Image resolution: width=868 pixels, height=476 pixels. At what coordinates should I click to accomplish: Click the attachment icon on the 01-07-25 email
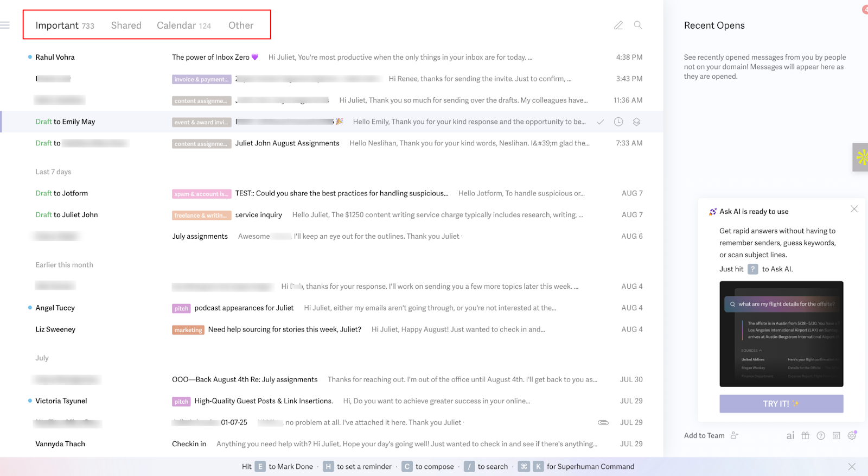pos(603,422)
